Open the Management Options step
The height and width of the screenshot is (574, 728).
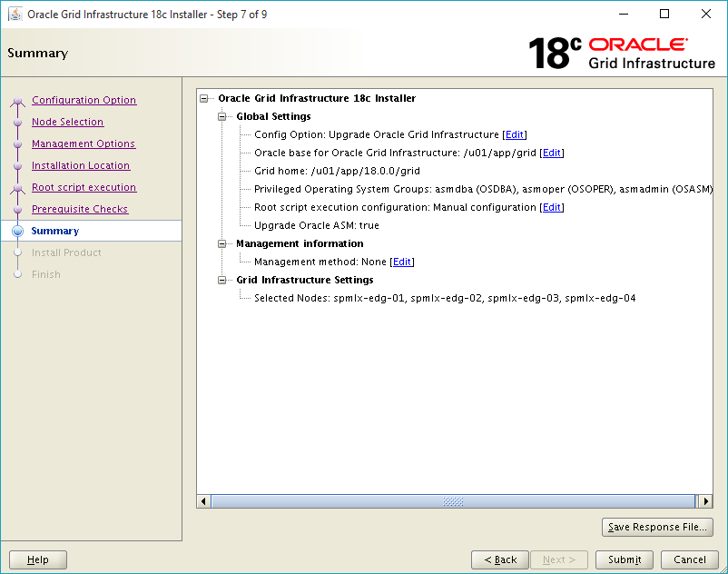pyautogui.click(x=84, y=143)
